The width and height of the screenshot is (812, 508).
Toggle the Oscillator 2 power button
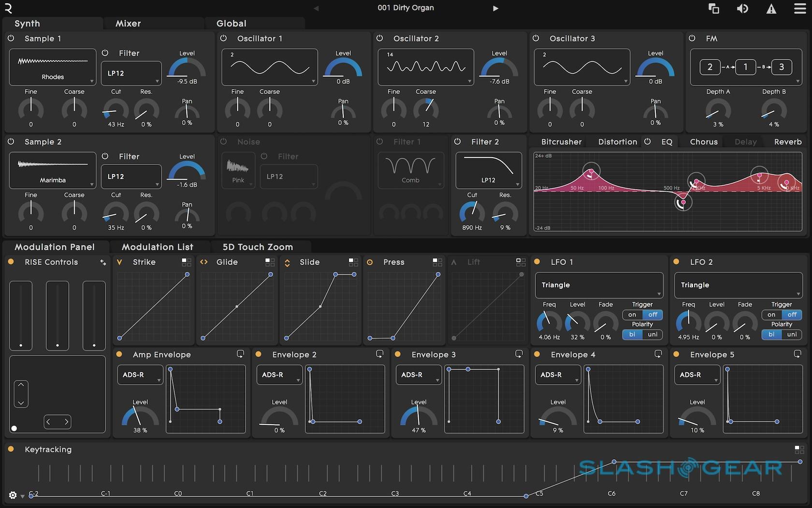click(380, 38)
